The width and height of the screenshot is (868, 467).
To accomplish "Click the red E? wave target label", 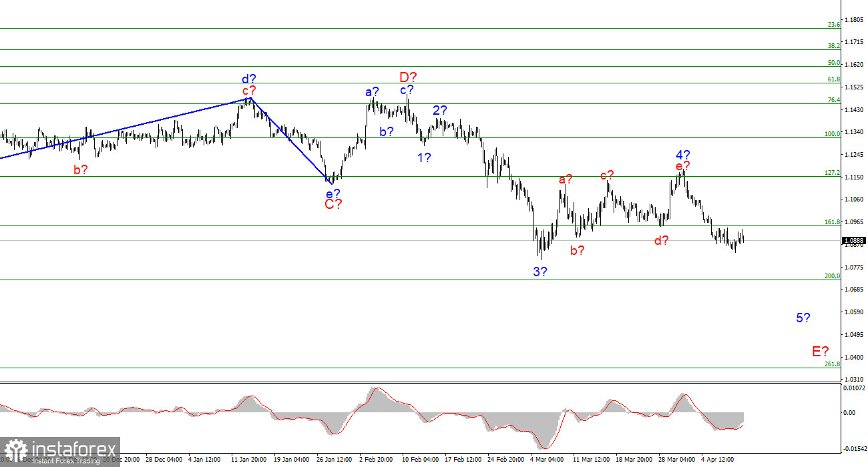I will point(820,352).
